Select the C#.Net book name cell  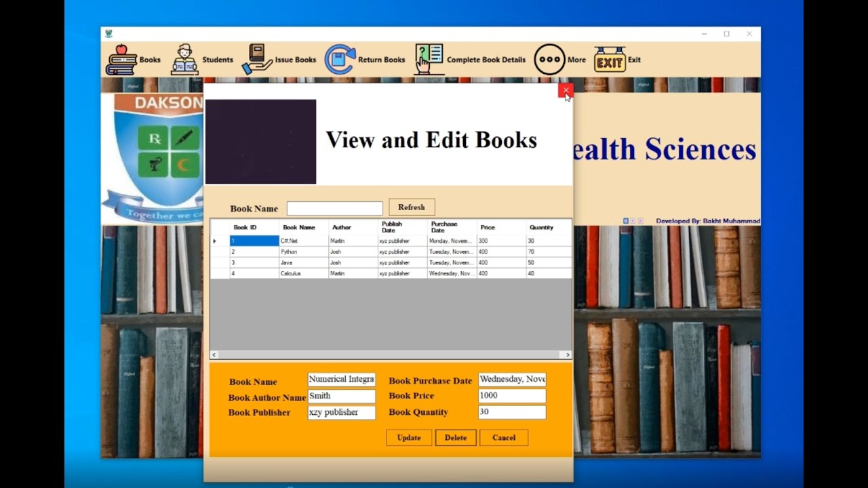click(304, 241)
